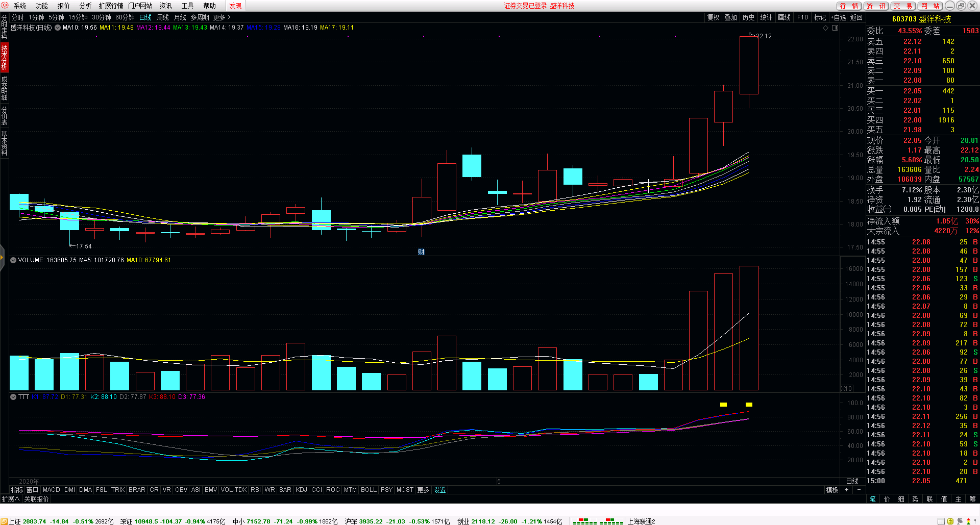
Task: Click 返回 to go back
Action: click(x=856, y=17)
